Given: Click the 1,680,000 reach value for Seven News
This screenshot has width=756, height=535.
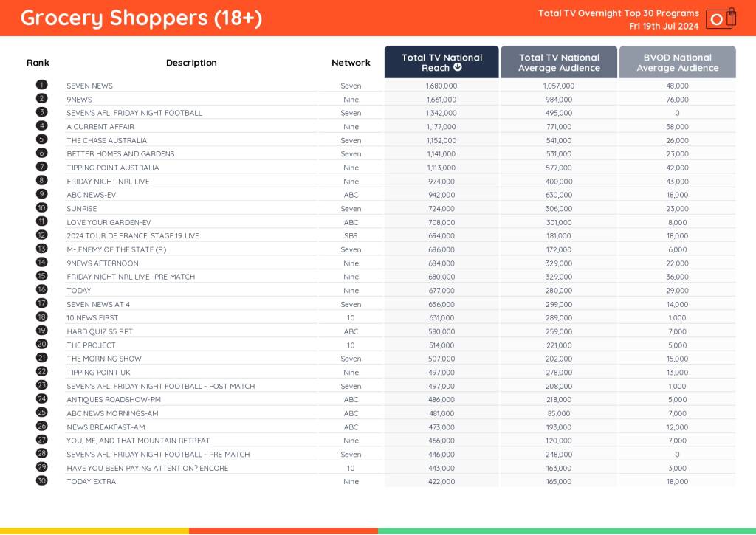Looking at the screenshot, I should click(x=441, y=86).
